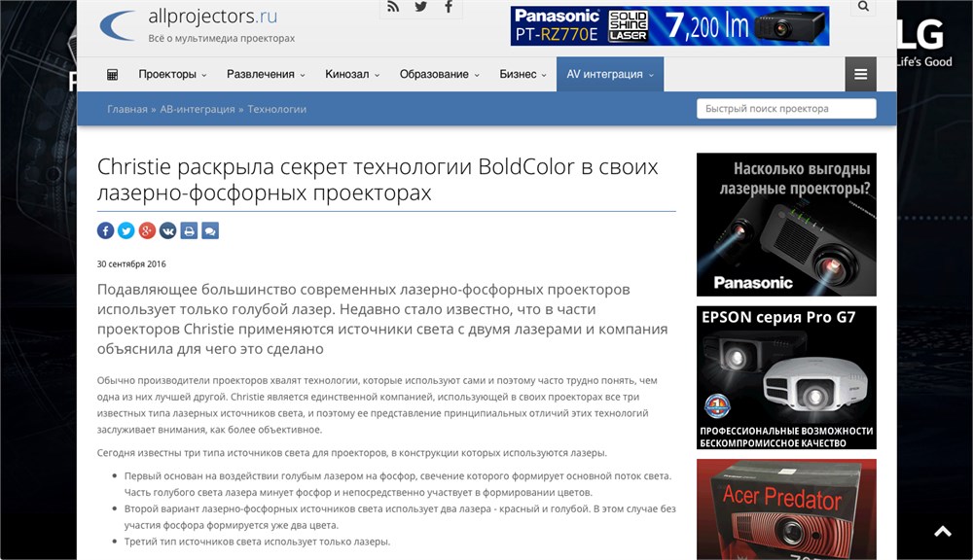Open the hamburger menu button

861,75
